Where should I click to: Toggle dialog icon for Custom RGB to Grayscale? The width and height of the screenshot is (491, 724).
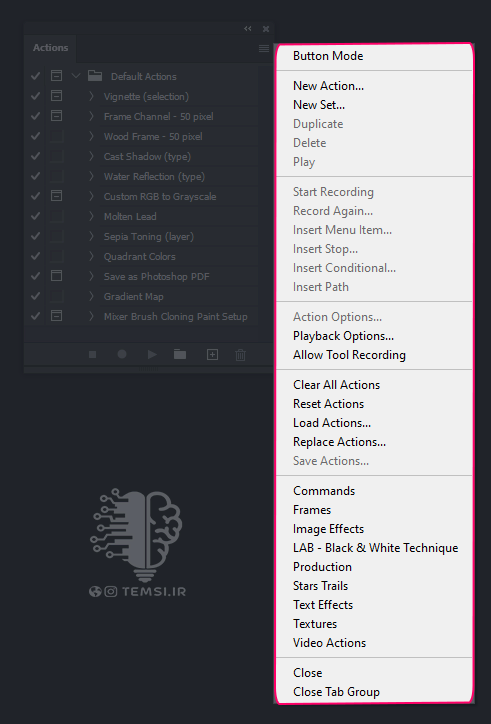point(56,196)
